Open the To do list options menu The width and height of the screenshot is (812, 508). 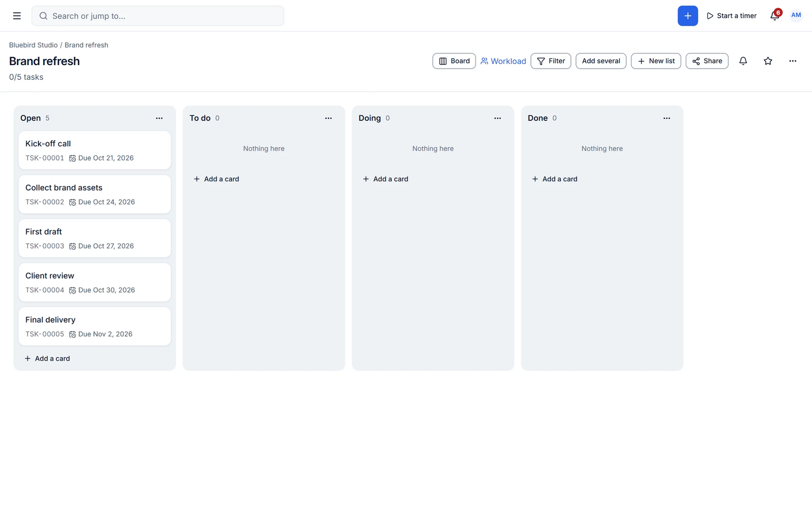(x=328, y=118)
